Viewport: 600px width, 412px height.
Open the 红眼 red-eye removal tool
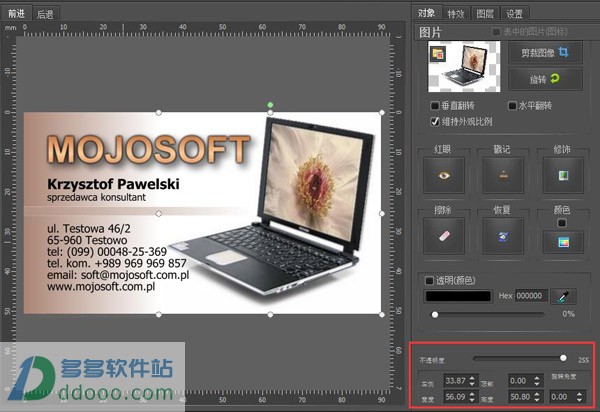tap(443, 175)
